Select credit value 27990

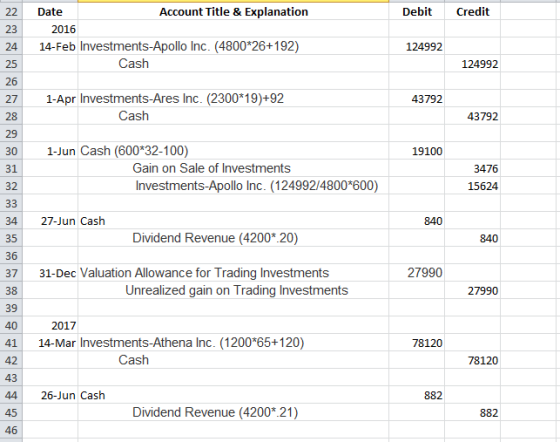[x=472, y=291]
